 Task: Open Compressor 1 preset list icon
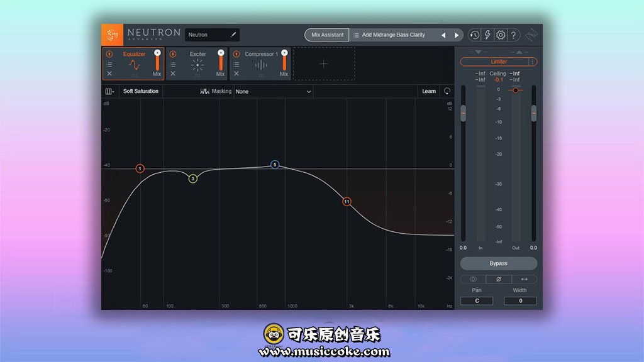(236, 65)
